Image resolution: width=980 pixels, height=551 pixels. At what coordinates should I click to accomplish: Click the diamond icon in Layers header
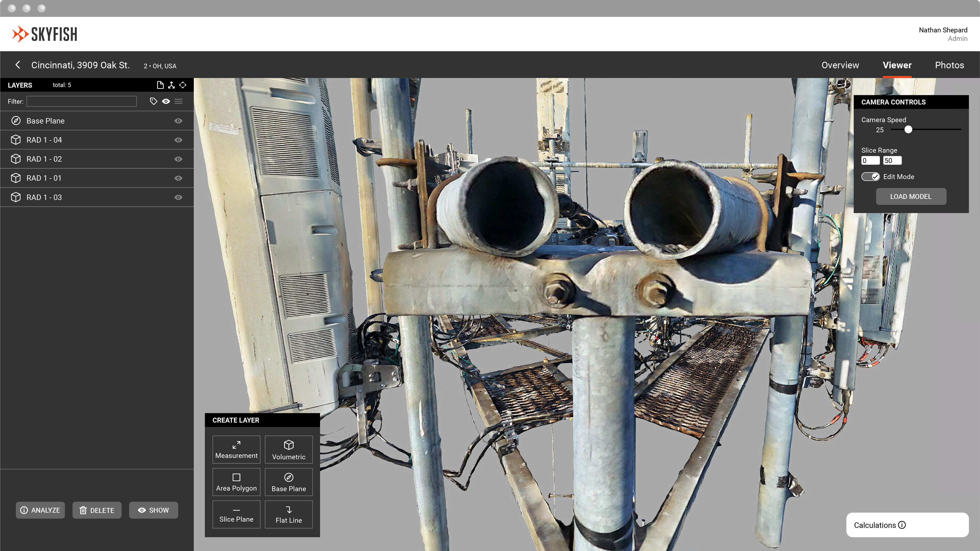point(183,85)
